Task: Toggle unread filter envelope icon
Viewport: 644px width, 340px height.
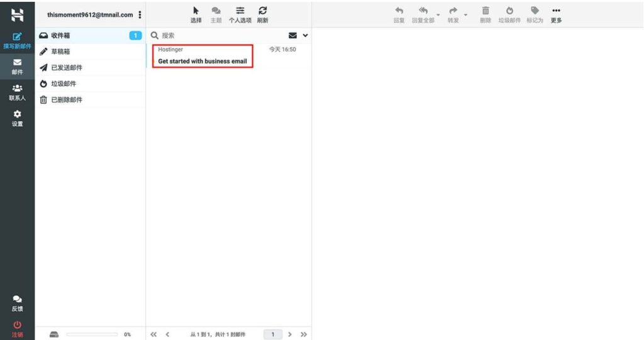Action: tap(293, 35)
